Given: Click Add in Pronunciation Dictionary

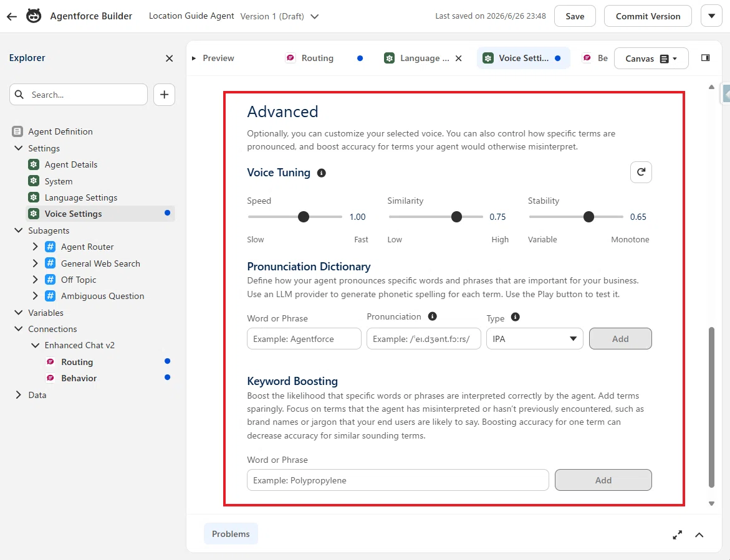Looking at the screenshot, I should (x=620, y=339).
